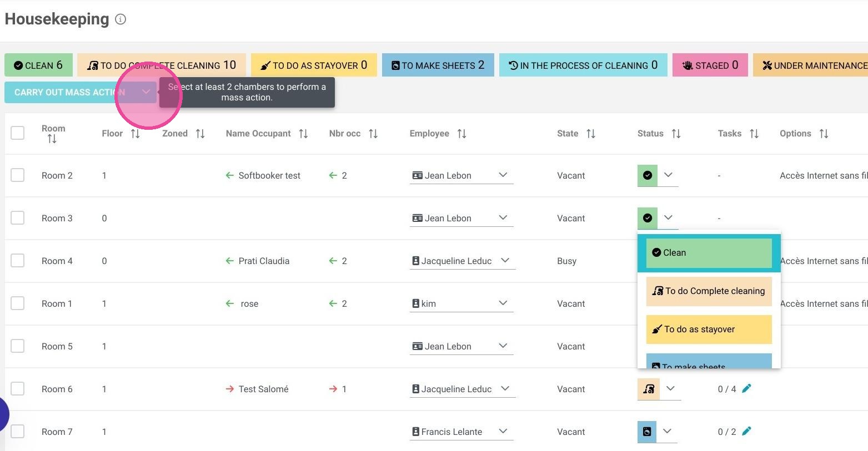The image size is (868, 451).
Task: Click Room 7 tasks count 0 / 2
Action: click(727, 432)
